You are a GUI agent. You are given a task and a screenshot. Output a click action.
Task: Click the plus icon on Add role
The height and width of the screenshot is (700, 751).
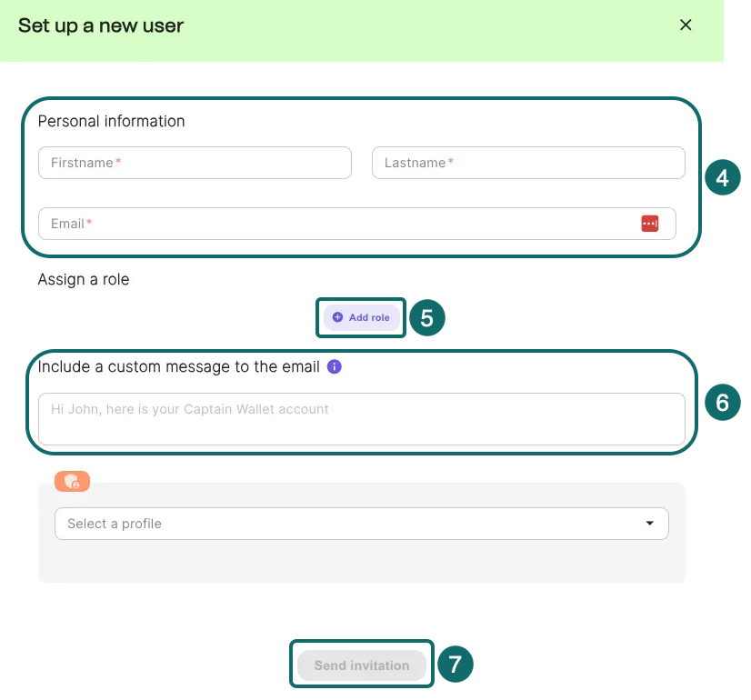click(338, 317)
